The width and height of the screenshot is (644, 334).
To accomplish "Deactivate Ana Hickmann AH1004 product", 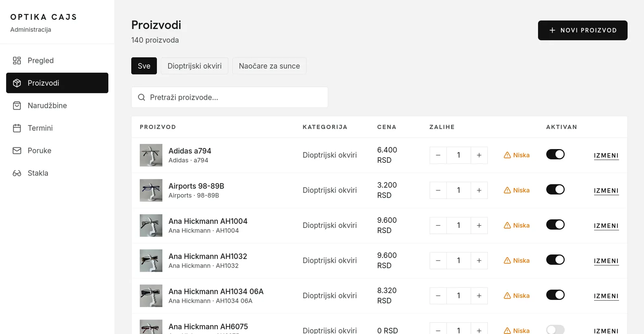I will (555, 225).
